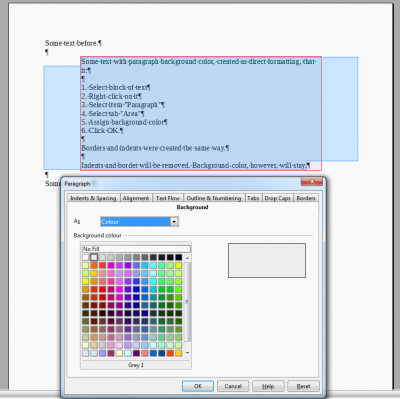
Task: Click the Paragraph dialog title text
Action: pos(77,184)
